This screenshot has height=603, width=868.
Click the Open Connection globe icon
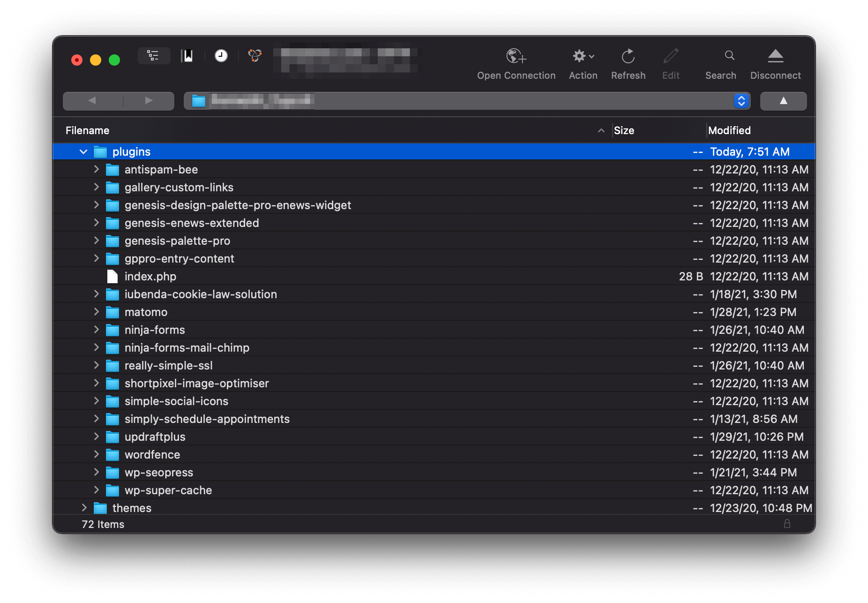pos(516,56)
